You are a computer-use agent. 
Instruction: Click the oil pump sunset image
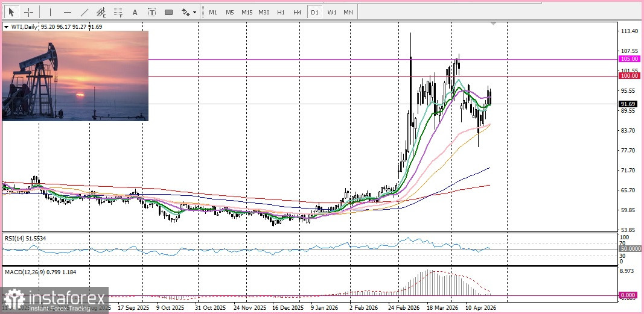75,76
